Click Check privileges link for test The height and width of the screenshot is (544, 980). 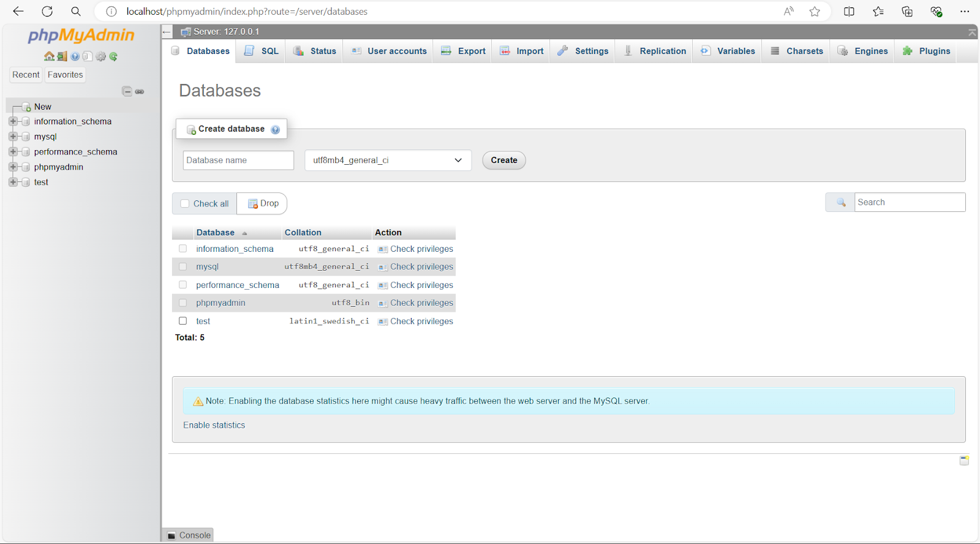pos(421,321)
